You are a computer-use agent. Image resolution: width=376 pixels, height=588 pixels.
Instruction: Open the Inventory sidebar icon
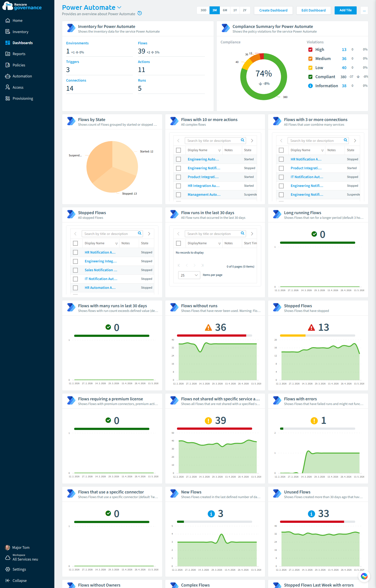[8, 32]
